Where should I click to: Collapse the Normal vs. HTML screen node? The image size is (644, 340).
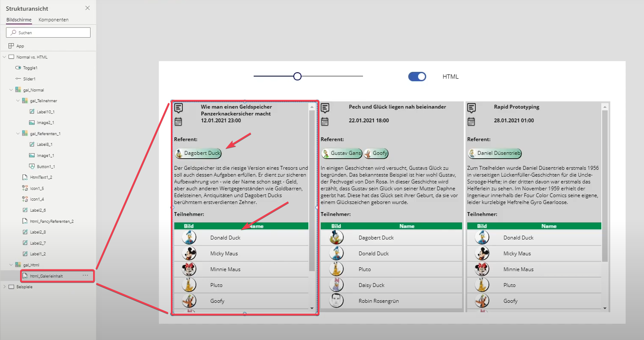(x=5, y=57)
